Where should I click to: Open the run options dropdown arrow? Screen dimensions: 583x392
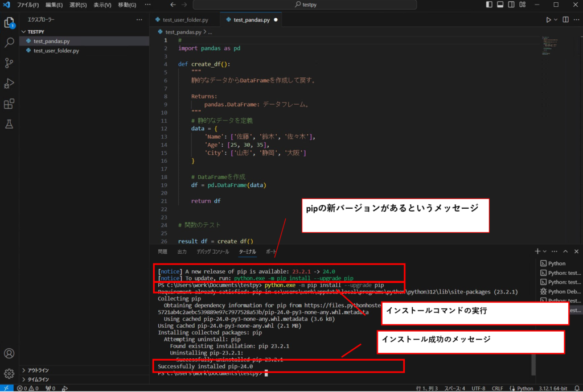556,20
